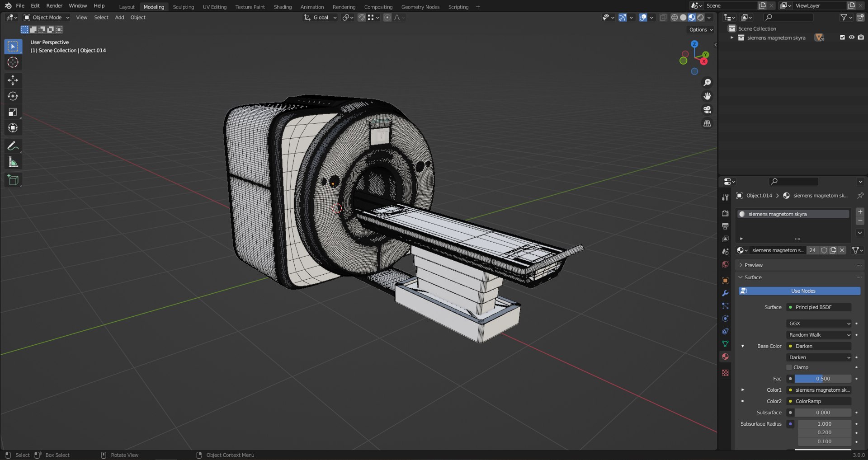Switch to the Shading workspace tab
This screenshot has width=868, height=460.
(283, 7)
